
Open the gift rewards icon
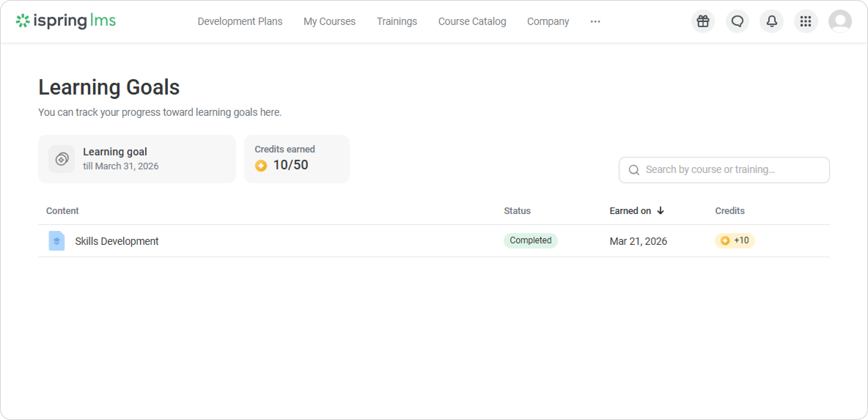coord(703,21)
